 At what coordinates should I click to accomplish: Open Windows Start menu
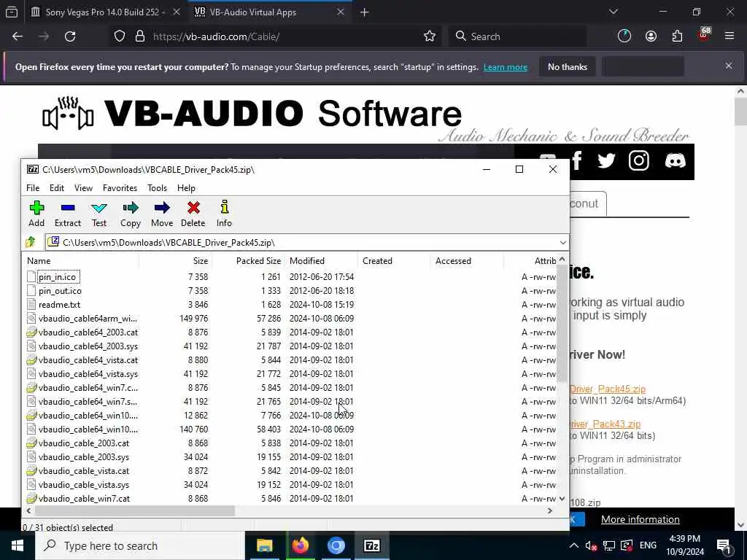pyautogui.click(x=18, y=545)
